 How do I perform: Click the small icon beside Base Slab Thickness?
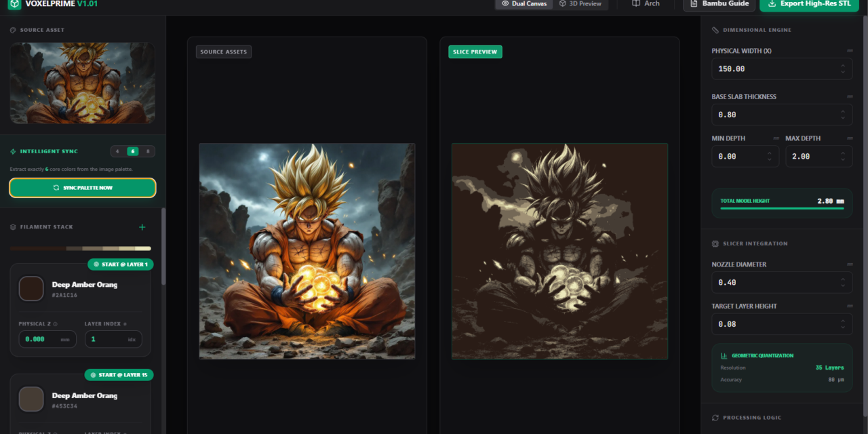coord(850,97)
